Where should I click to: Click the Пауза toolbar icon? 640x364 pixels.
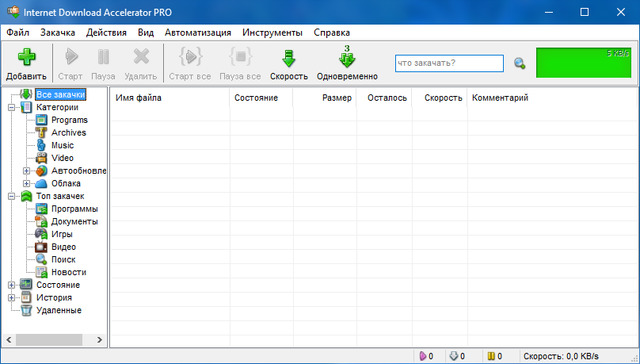(x=103, y=57)
